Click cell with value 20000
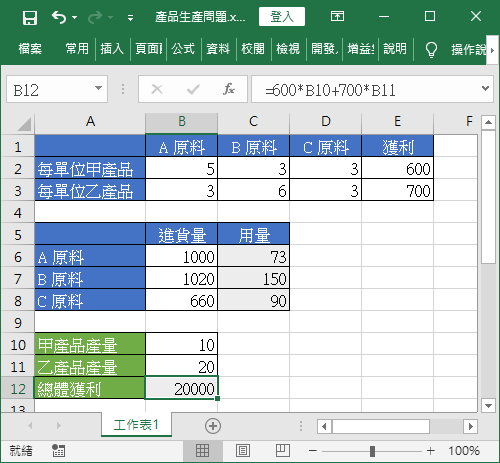500x463 pixels. [182, 388]
